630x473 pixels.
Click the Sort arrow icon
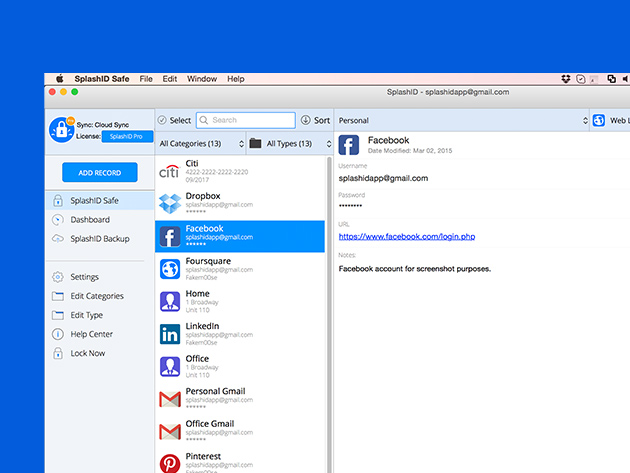point(306,120)
